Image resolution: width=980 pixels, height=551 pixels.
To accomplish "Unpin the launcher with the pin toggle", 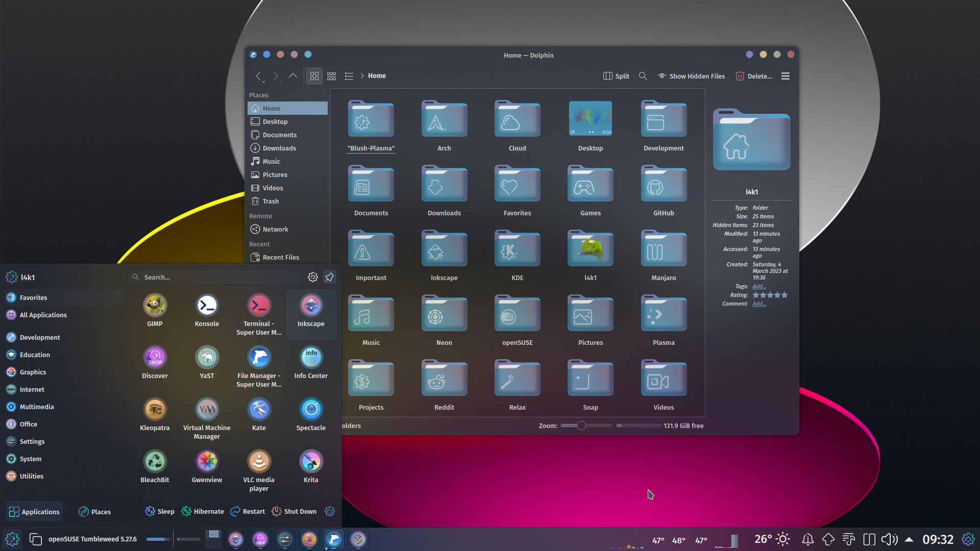I will 329,277.
